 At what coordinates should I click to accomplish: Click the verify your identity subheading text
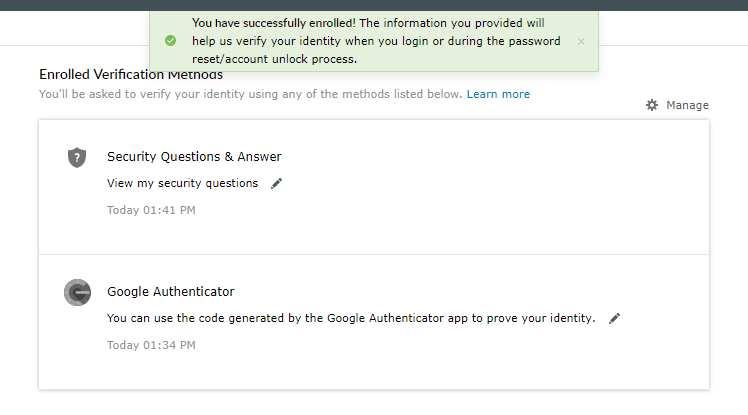pos(250,94)
